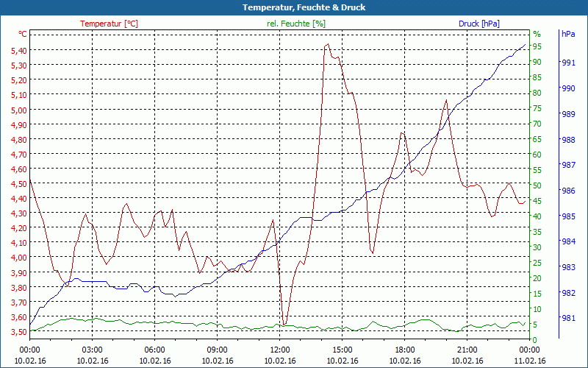Click the '981' pressure axis value
The image size is (588, 368).
point(568,319)
